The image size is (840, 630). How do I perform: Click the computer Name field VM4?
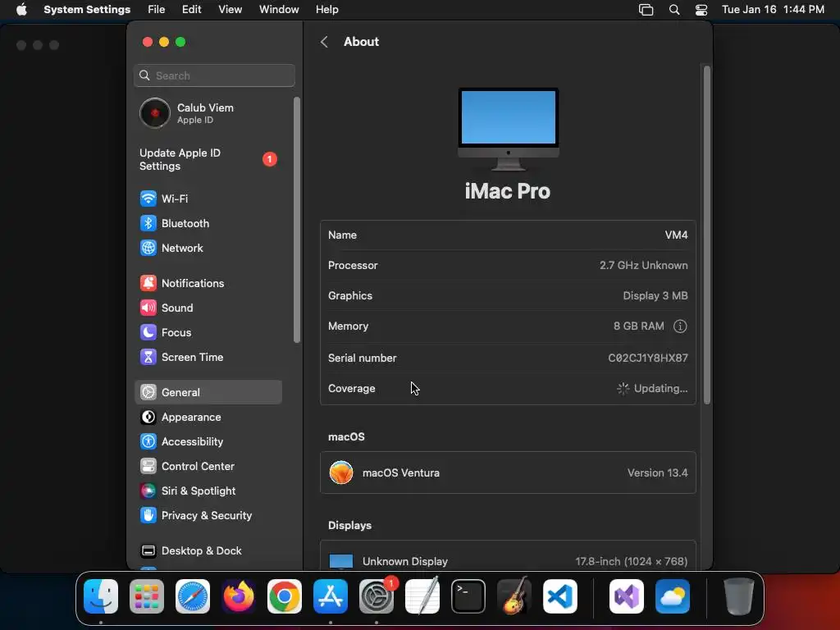point(676,235)
